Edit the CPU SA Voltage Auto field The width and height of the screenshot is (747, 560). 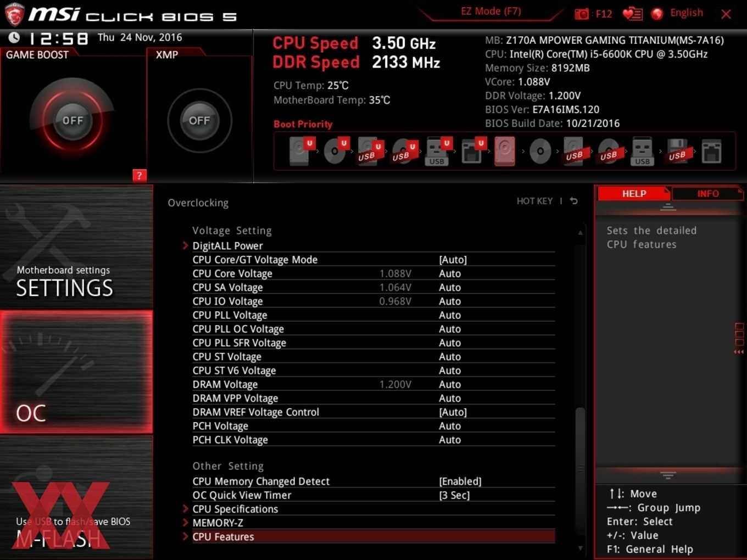pos(450,287)
